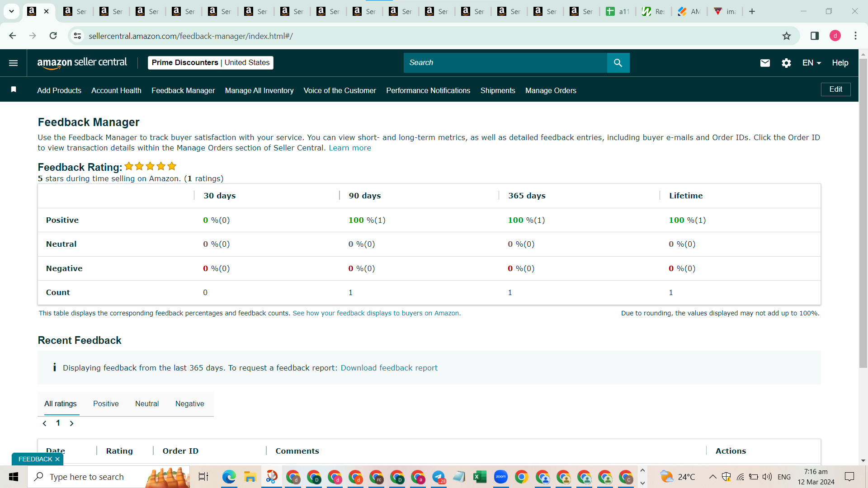Open Feedback Manager in the nav bar
Image resolution: width=868 pixels, height=488 pixels.
pyautogui.click(x=183, y=90)
